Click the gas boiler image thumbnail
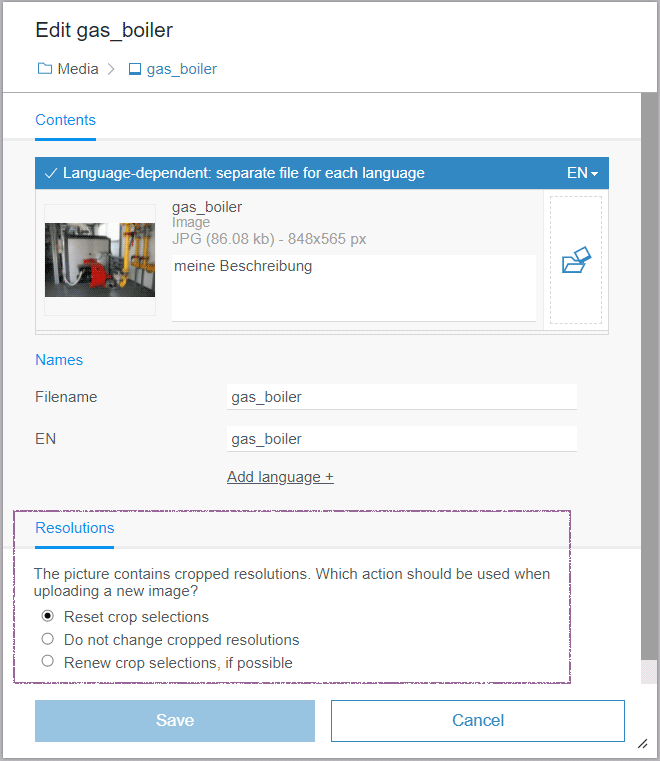660x761 pixels. [100, 260]
